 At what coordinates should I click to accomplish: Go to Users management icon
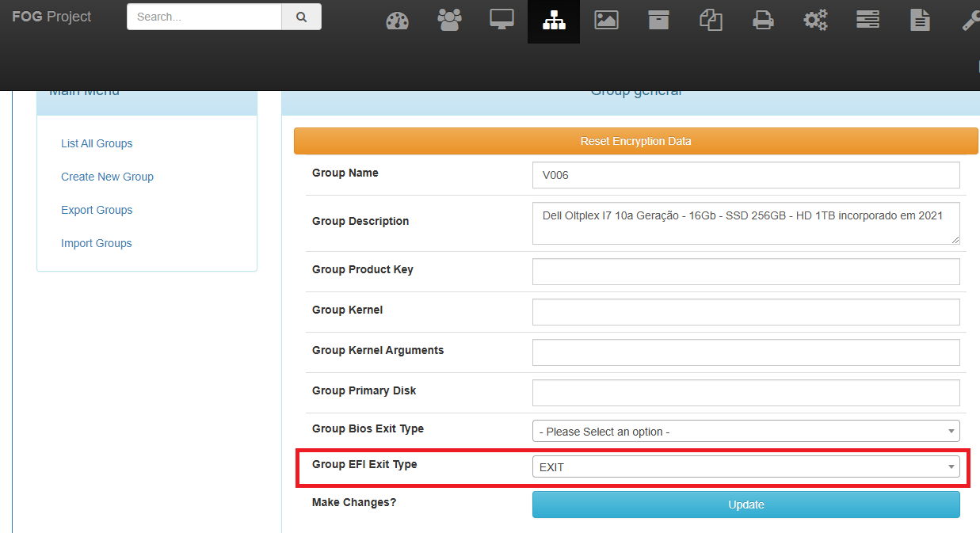[449, 21]
